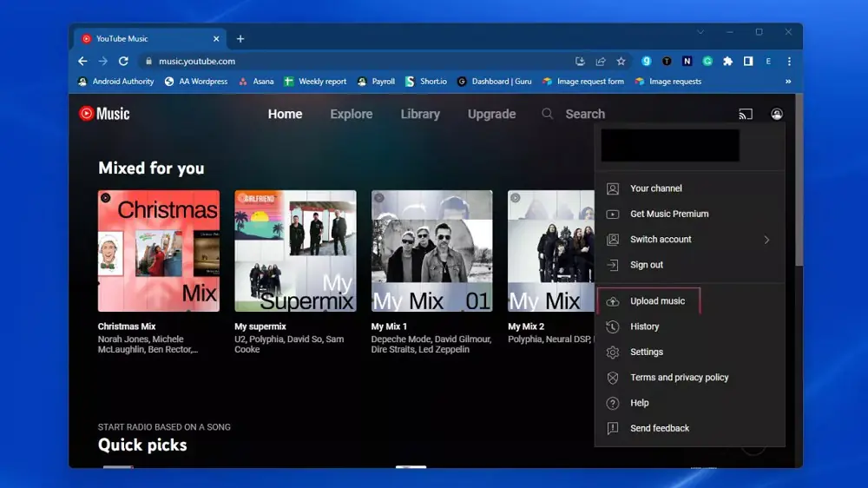Choose Settings in the account menu
The image size is (868, 488).
[x=646, y=352]
